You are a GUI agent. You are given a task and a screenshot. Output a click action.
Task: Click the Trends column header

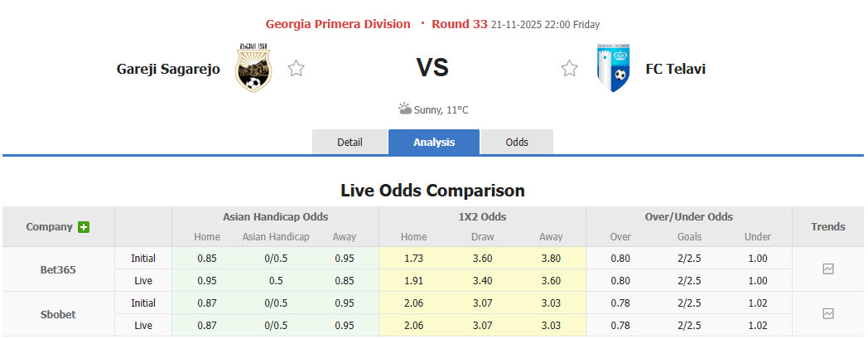pyautogui.click(x=828, y=226)
